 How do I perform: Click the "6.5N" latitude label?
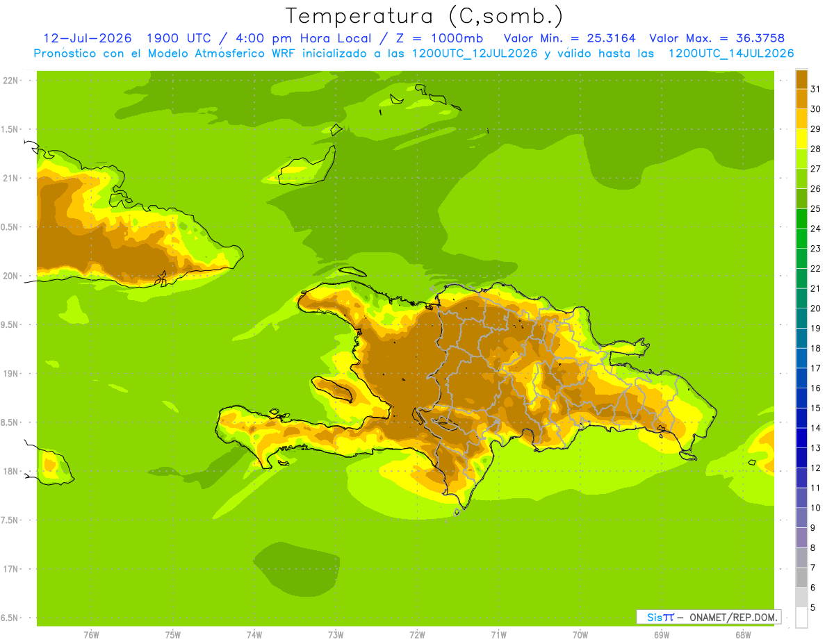[10, 618]
